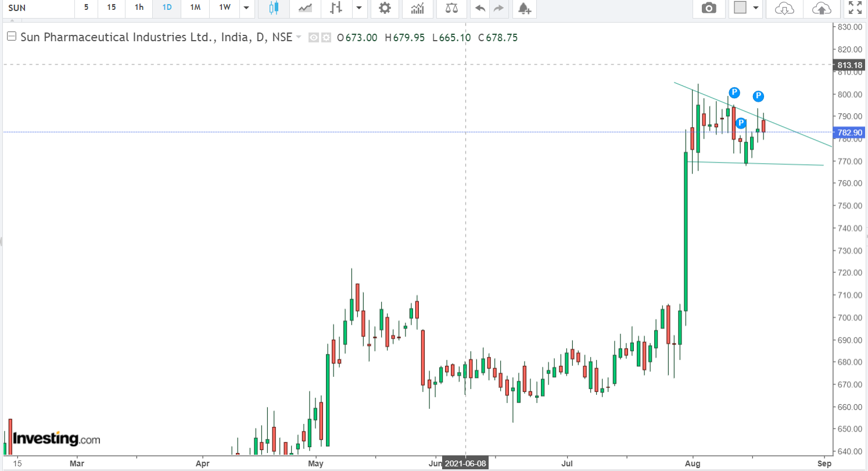The image size is (868, 471).
Task: Toggle fullscreen mode for the chart
Action: tap(855, 8)
